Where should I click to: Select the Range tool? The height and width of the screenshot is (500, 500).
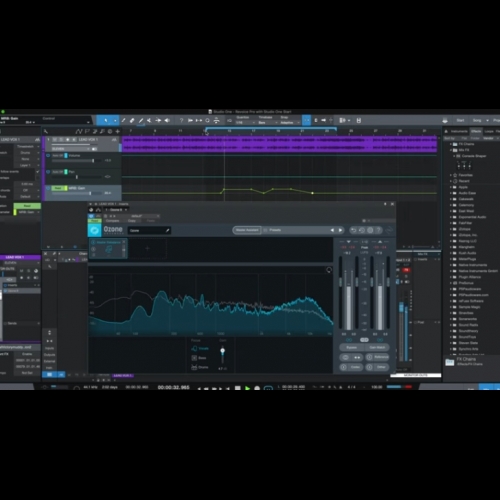coord(115,120)
